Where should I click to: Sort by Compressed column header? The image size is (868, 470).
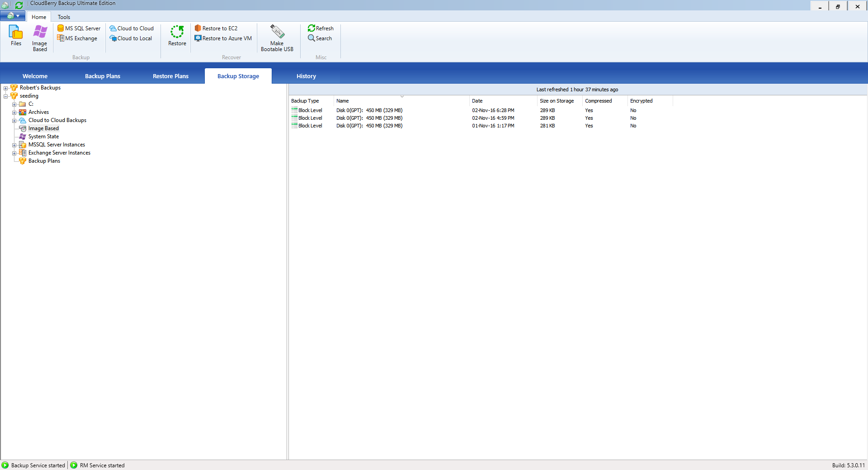tap(605, 101)
